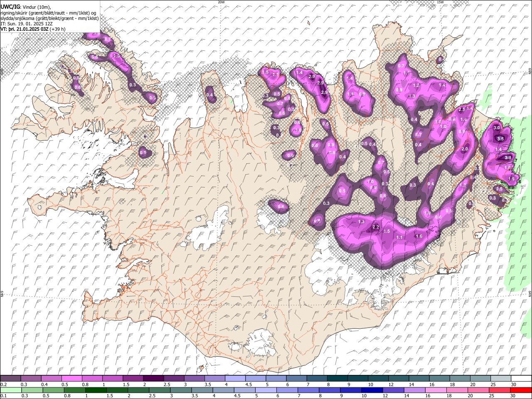Click the white swatch after 30 in top scale
Image resolution: width=532 pixels, height=399 pixels.
pos(521,378)
